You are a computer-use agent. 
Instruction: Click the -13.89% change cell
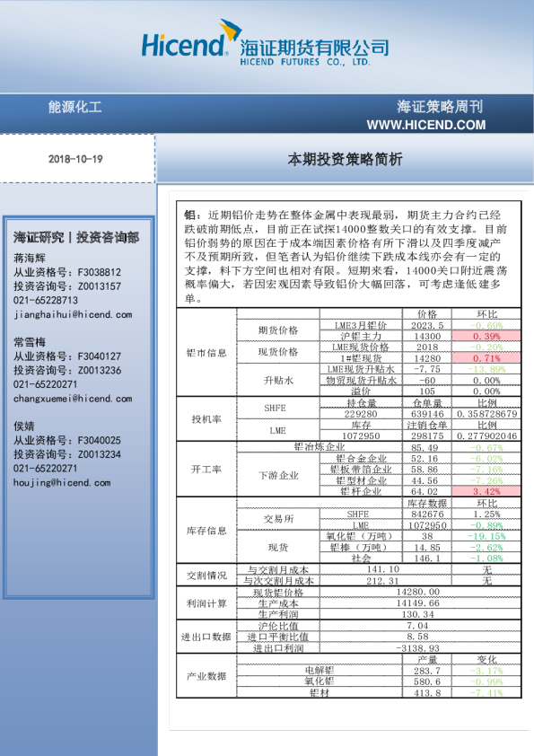pyautogui.click(x=486, y=369)
